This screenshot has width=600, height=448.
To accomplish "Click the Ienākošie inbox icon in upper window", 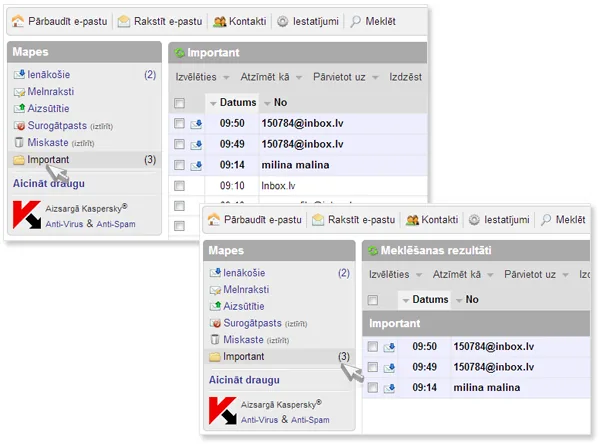I will pyautogui.click(x=19, y=74).
